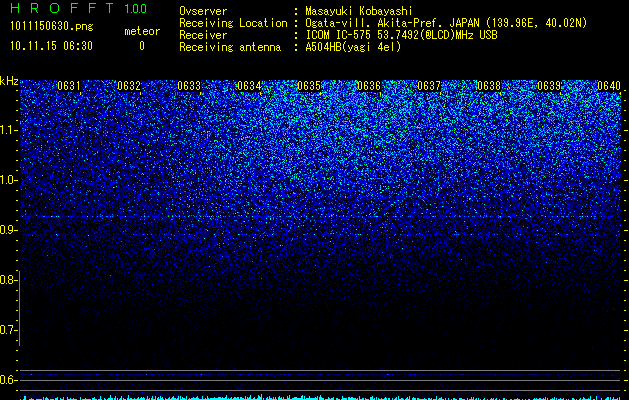This screenshot has width=629, height=400.
Task: Click the kHz axis unit label
Action: (x=9, y=81)
